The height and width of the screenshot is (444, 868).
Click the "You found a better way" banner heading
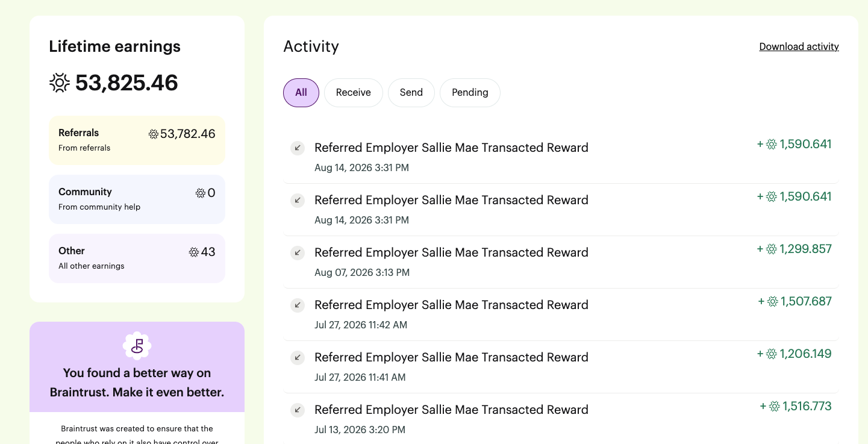point(137,383)
